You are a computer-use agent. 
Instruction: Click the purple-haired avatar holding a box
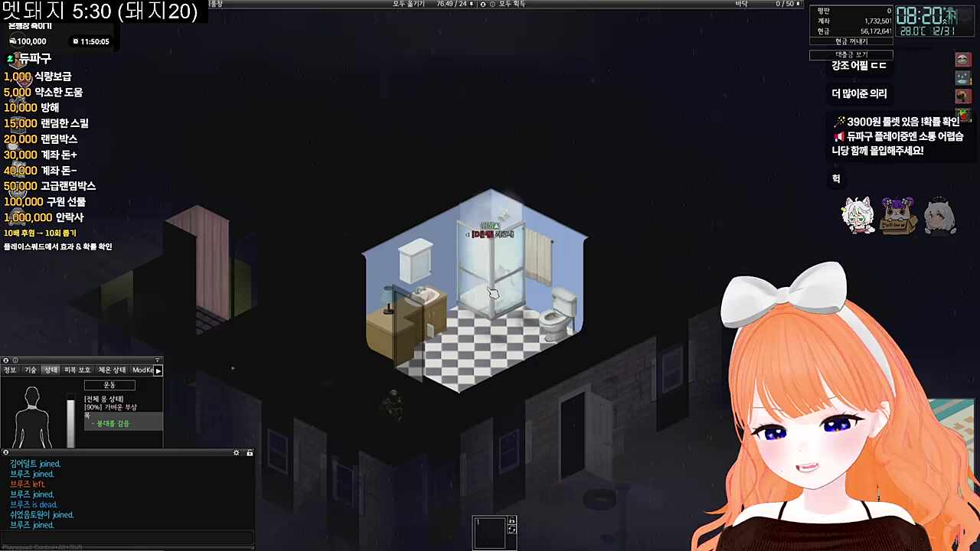tap(899, 216)
